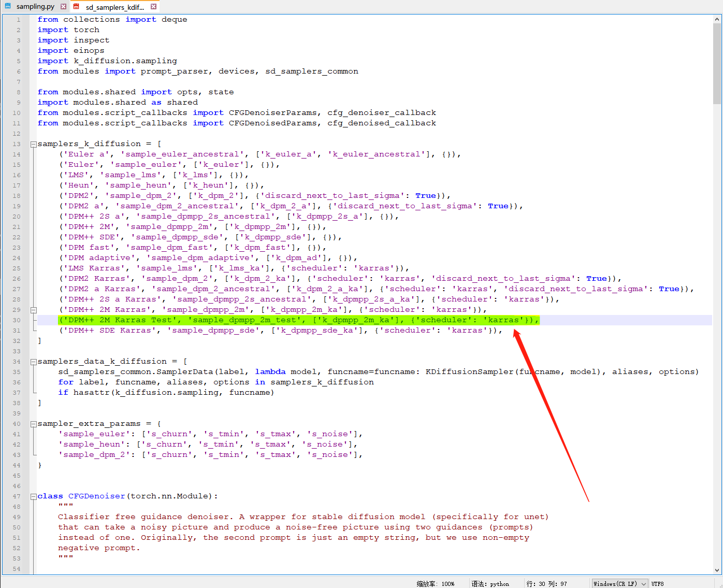Viewport: 723px width, 588px height.
Task: Click the scrollbar down arrow
Action: click(717, 570)
